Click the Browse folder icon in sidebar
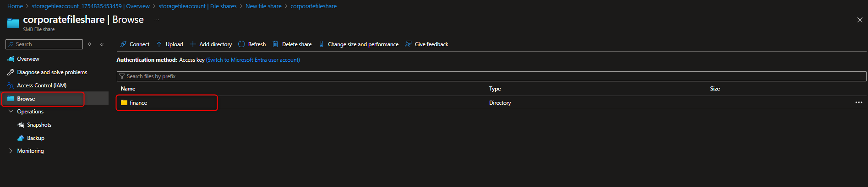 click(x=11, y=99)
